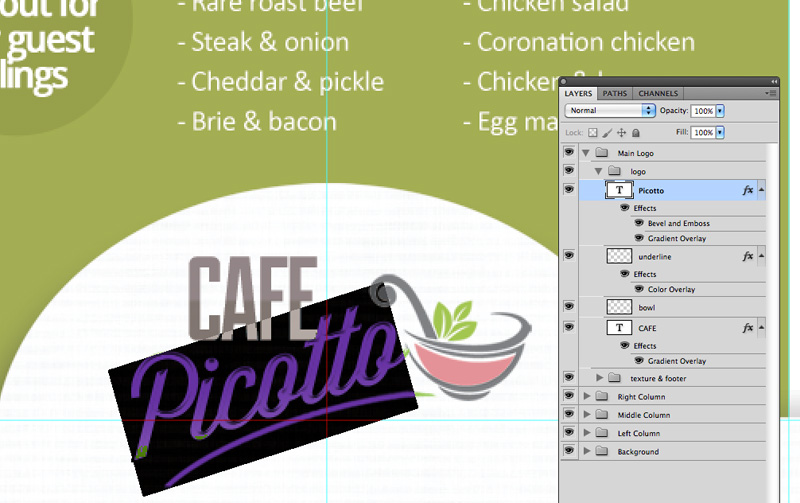The width and height of the screenshot is (800, 503).
Task: Toggle underline Effects visibility eye
Action: click(624, 274)
